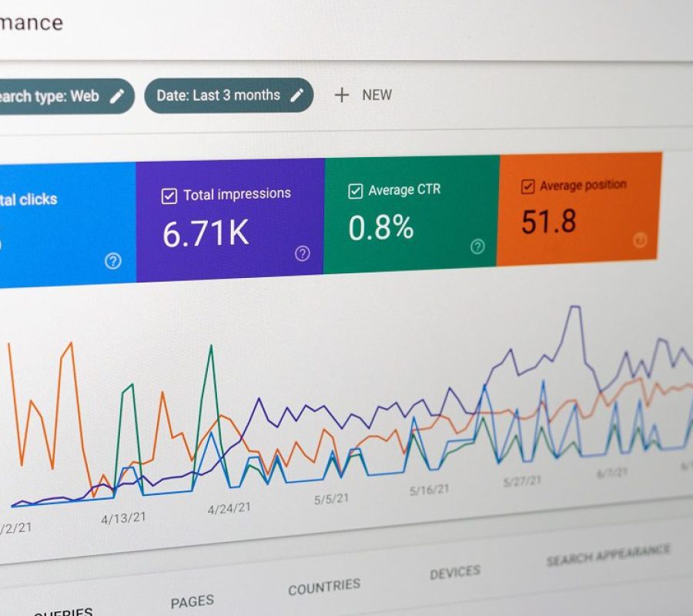
Task: Select the Search Appearance tab
Action: click(x=608, y=554)
